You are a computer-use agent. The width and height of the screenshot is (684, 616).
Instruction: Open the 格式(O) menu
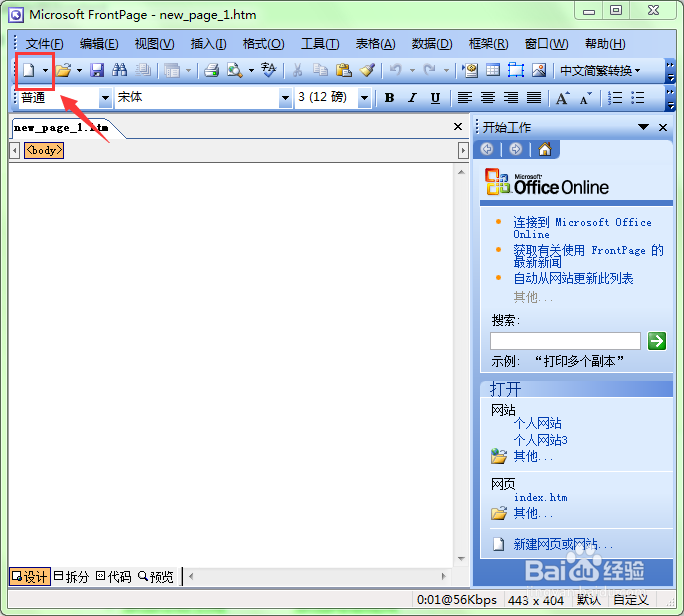[x=263, y=44]
